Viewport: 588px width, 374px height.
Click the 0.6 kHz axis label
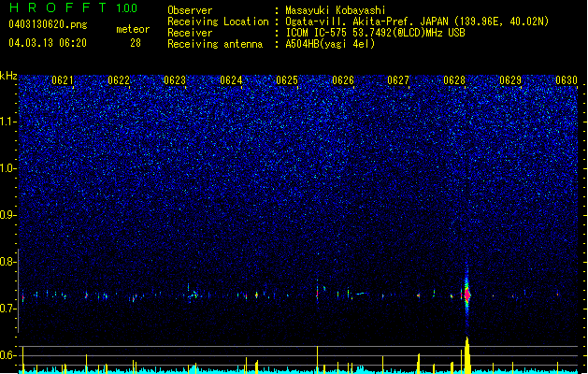[7, 355]
